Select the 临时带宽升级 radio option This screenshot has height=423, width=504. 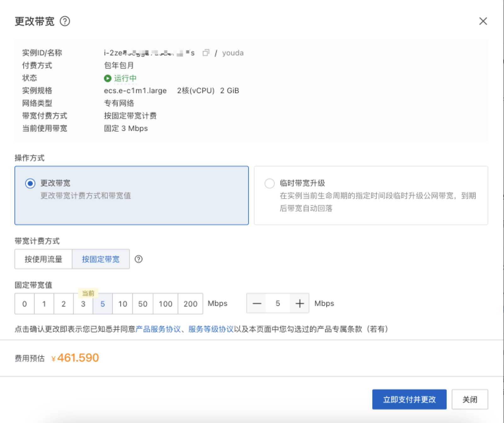click(x=270, y=183)
